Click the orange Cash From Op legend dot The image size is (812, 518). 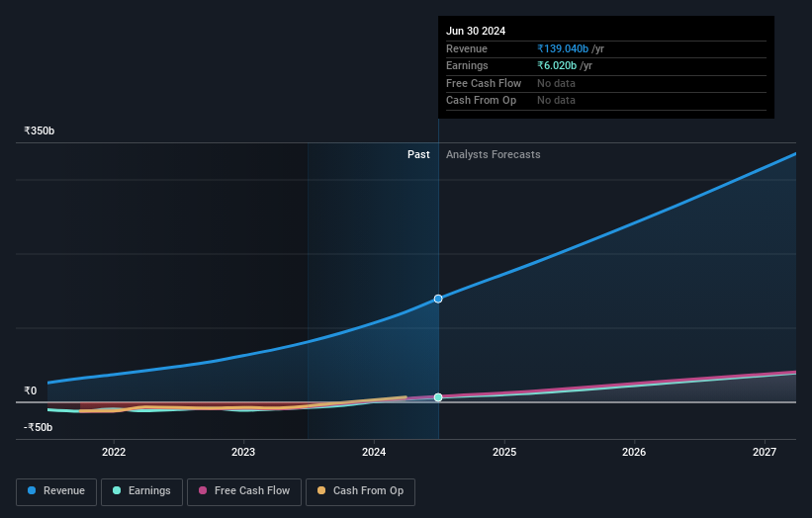pyautogui.click(x=321, y=490)
